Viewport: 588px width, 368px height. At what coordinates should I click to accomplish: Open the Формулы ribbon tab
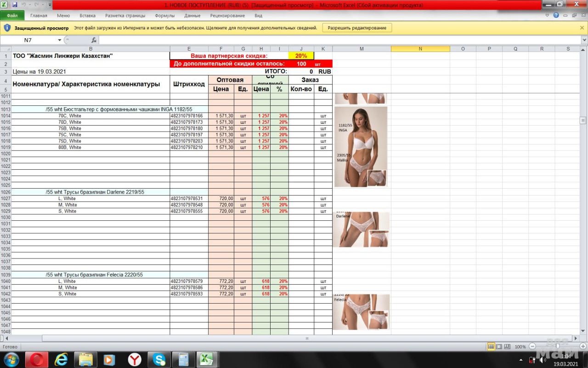[164, 16]
